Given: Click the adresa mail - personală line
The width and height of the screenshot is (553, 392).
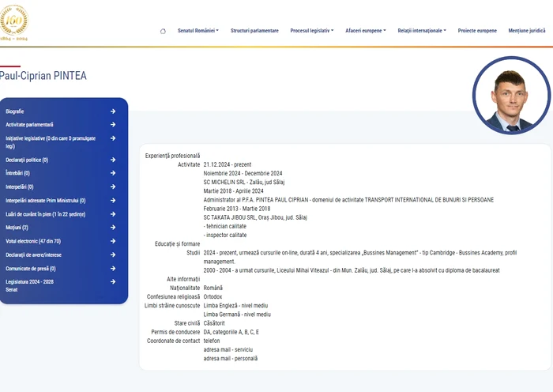Looking at the screenshot, I should (231, 359).
